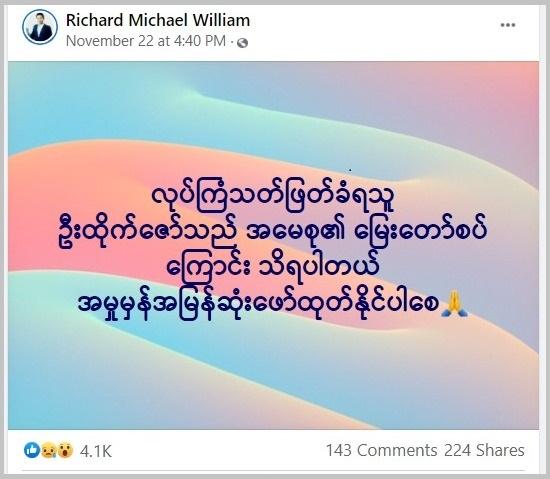550x479 pixels.
Task: Click the sad crying reaction emoji
Action: pyautogui.click(x=48, y=450)
